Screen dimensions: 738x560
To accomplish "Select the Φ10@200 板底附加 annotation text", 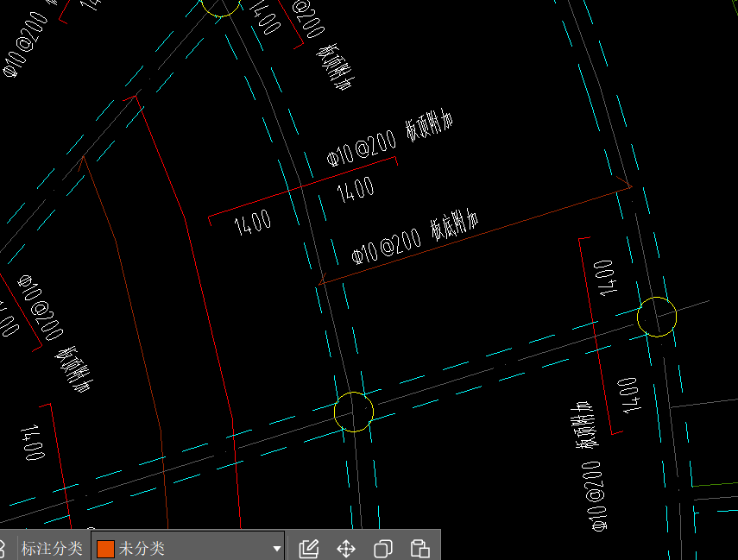I will click(414, 236).
